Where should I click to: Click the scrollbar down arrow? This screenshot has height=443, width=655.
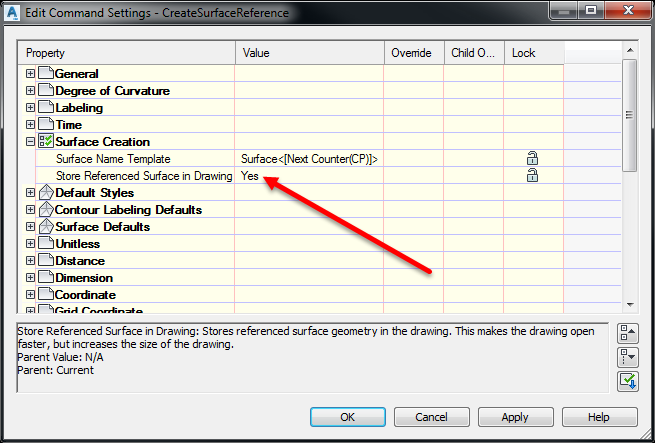pyautogui.click(x=630, y=305)
